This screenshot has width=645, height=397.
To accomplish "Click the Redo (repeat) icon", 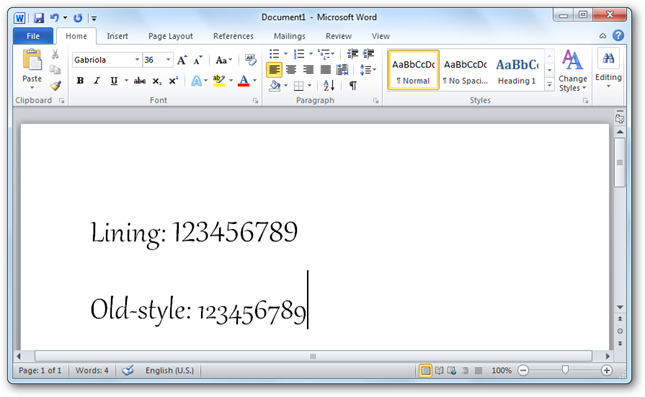I will pos(78,18).
